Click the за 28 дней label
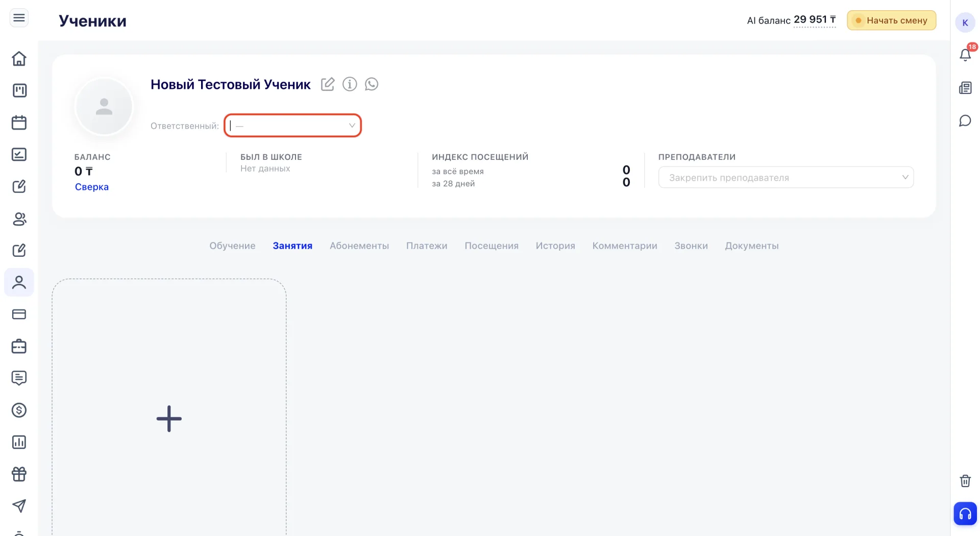The height and width of the screenshot is (536, 980). (453, 184)
